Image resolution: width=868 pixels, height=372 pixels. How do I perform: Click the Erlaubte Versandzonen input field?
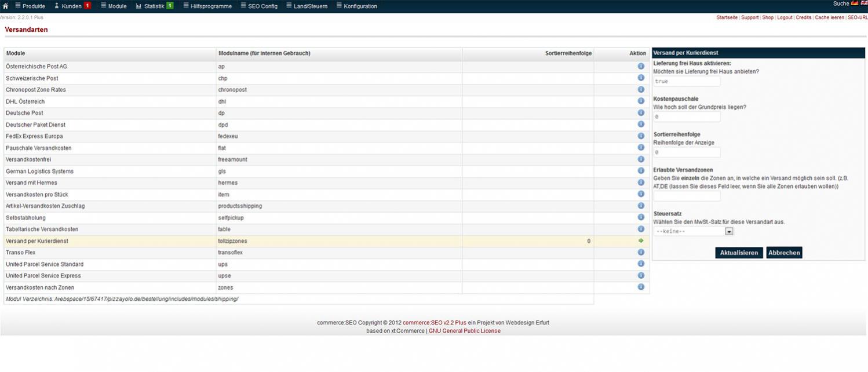tap(687, 196)
